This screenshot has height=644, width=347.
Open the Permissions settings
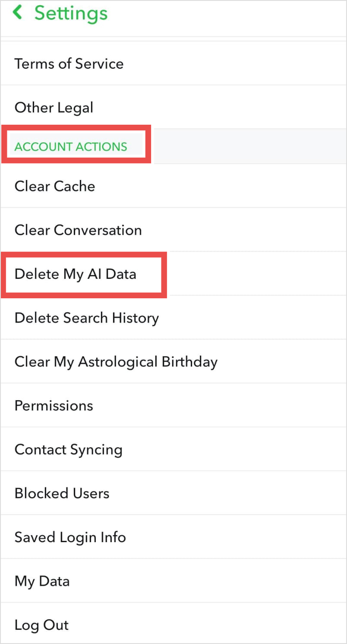(x=54, y=405)
